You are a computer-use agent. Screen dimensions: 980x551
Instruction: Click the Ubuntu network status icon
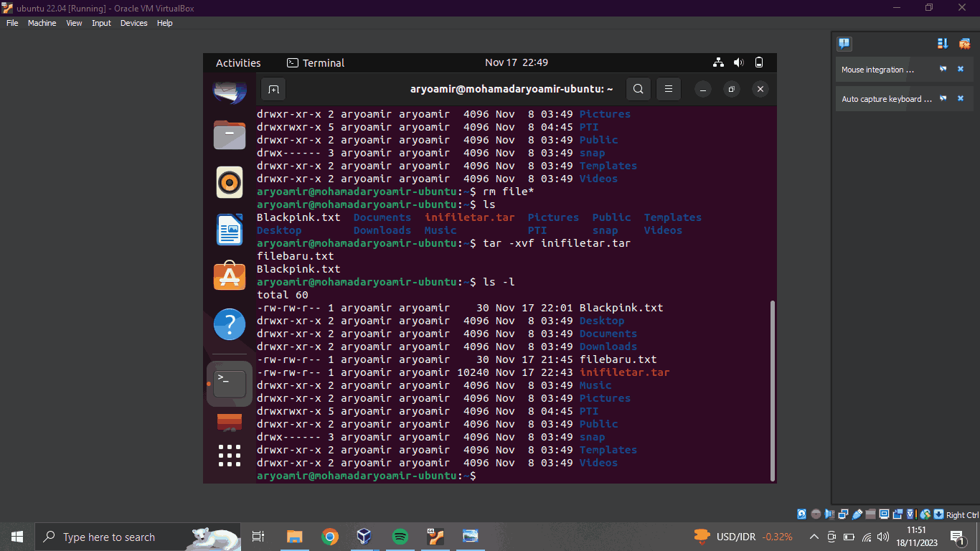718,62
